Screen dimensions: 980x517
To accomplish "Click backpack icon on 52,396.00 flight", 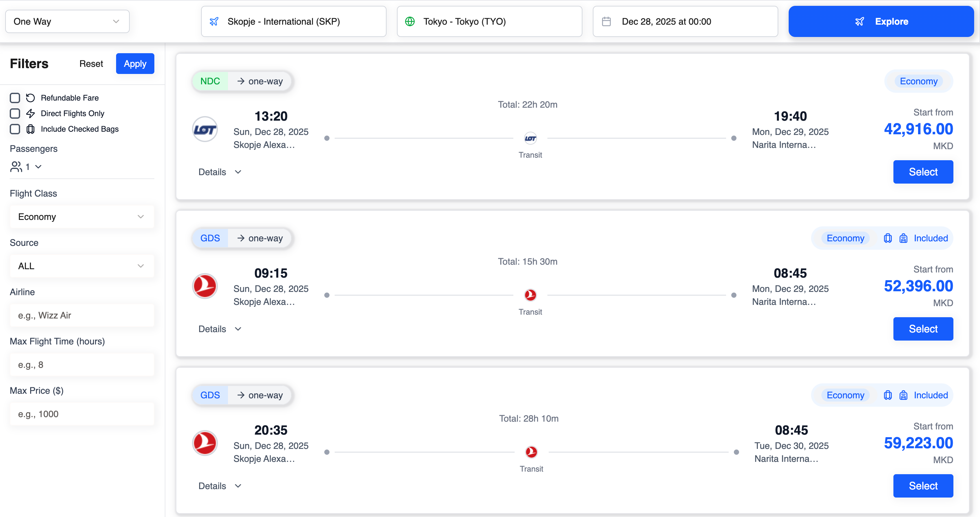I will [x=903, y=238].
